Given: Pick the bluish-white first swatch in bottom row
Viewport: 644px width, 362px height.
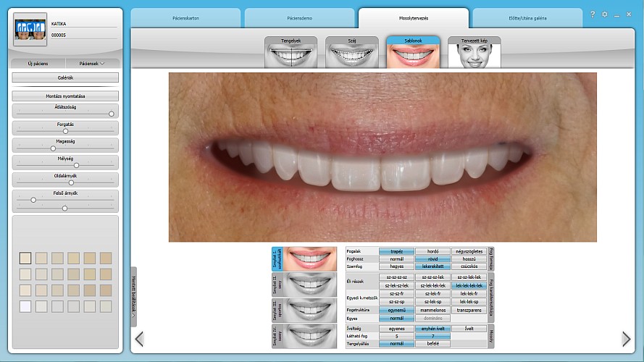Looking at the screenshot, I should point(25,306).
